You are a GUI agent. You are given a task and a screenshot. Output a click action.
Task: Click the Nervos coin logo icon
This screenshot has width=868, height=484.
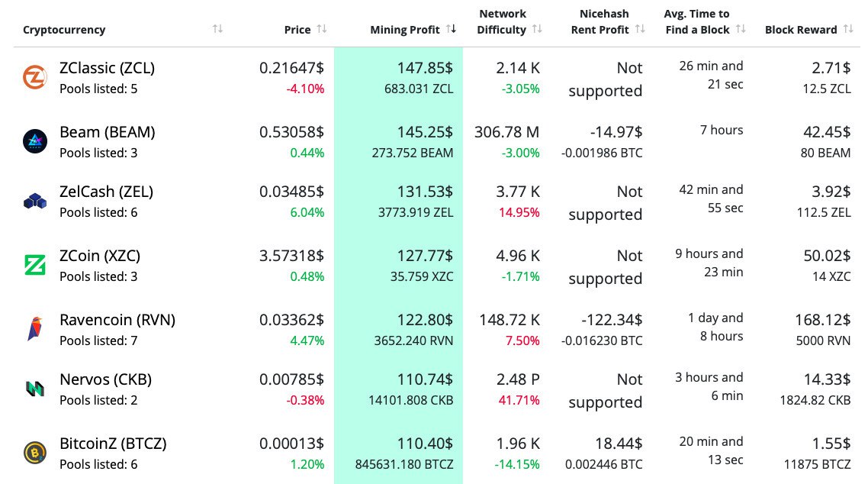click(x=34, y=389)
